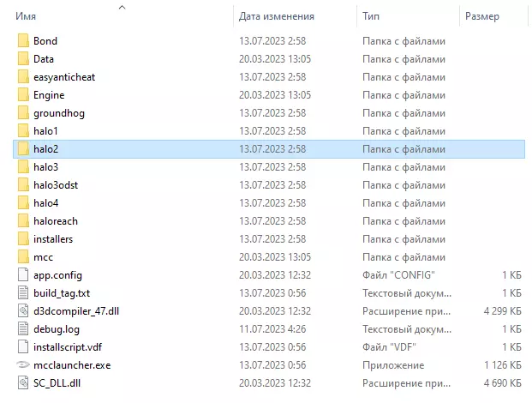Select the halo3 folder name
This screenshot has height=403, width=532.
(x=45, y=167)
